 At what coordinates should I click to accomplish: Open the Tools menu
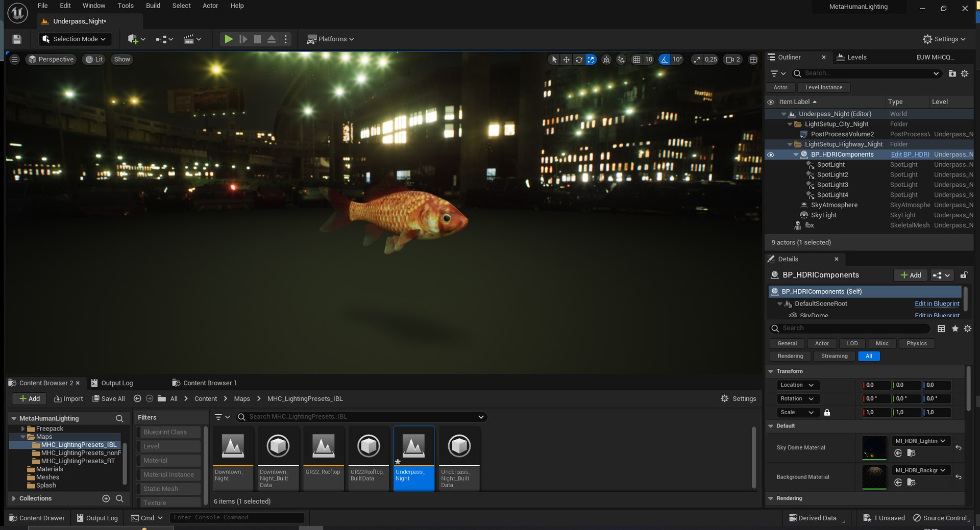point(126,6)
